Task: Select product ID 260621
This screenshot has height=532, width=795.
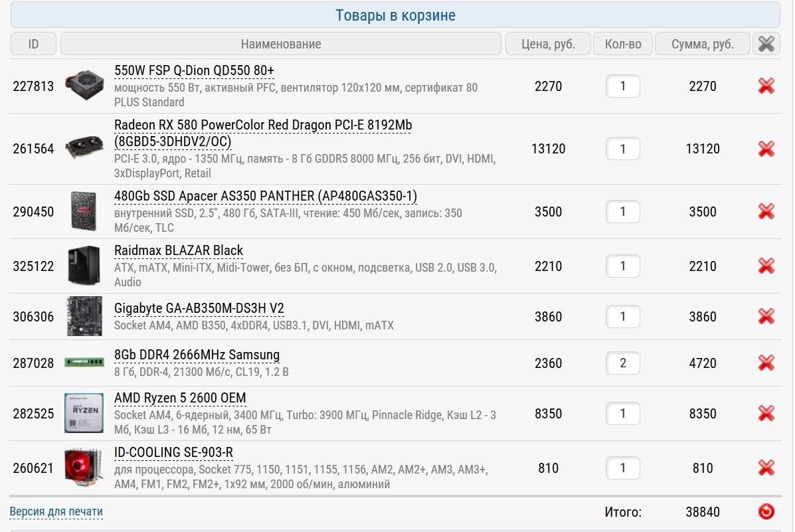Action: tap(33, 468)
